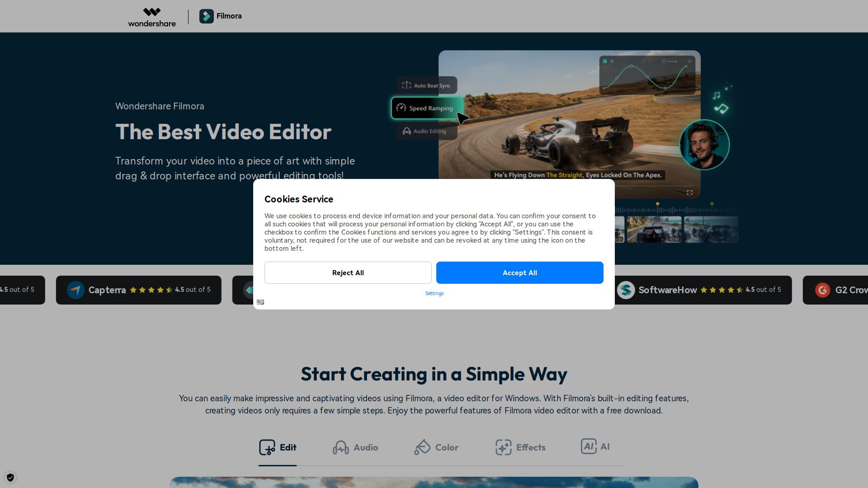Open the Color tab
Viewport: 868px width, 488px height.
[x=436, y=448]
